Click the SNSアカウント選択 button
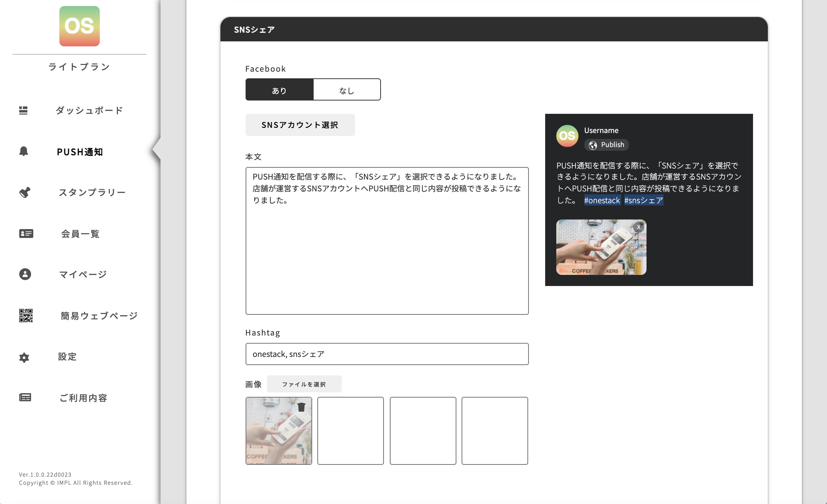The height and width of the screenshot is (504, 827). pos(300,125)
